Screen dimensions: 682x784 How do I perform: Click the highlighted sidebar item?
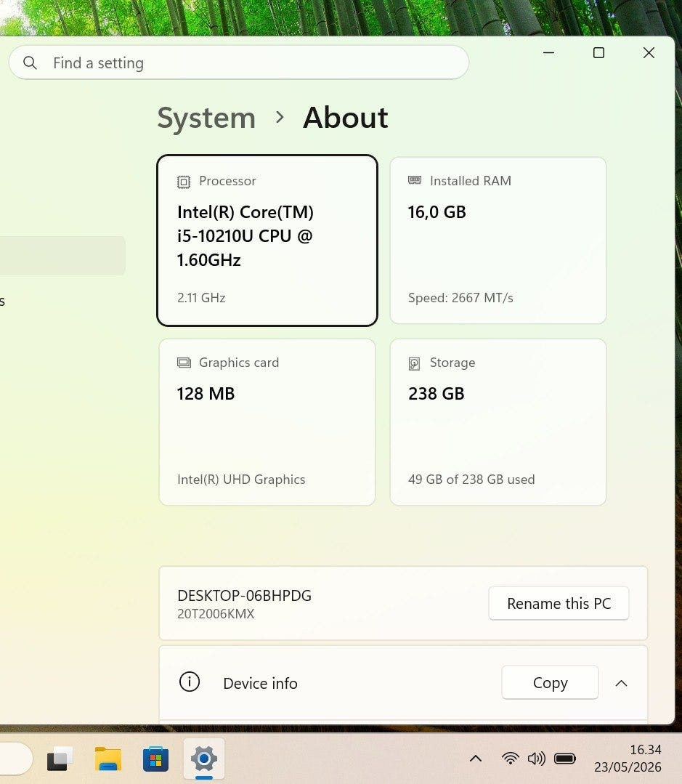click(x=62, y=256)
